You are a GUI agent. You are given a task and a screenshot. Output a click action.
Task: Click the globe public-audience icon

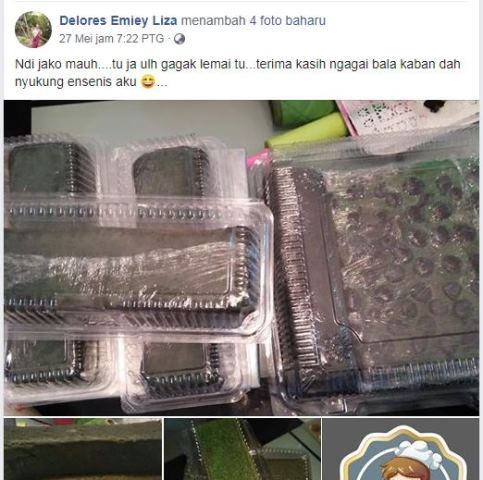pyautogui.click(x=179, y=39)
